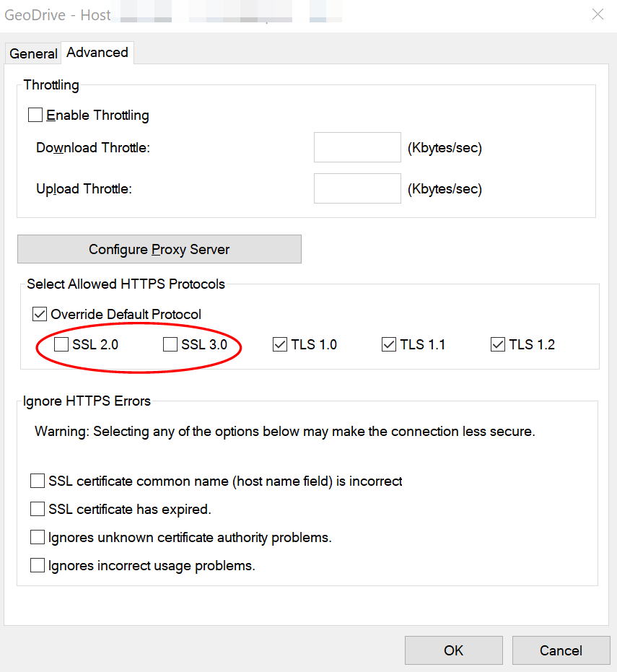Disable the TLS 1.1 protocol
Image resolution: width=617 pixels, height=672 pixels.
click(389, 344)
